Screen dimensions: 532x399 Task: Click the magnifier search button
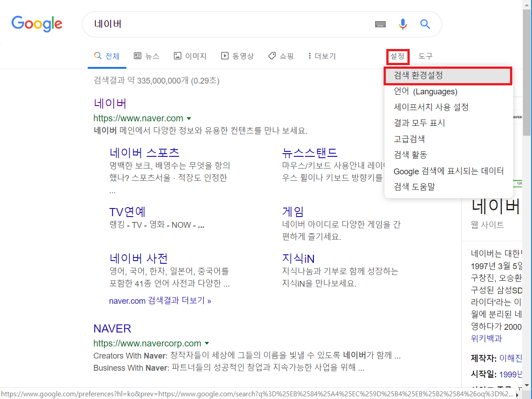click(x=425, y=24)
